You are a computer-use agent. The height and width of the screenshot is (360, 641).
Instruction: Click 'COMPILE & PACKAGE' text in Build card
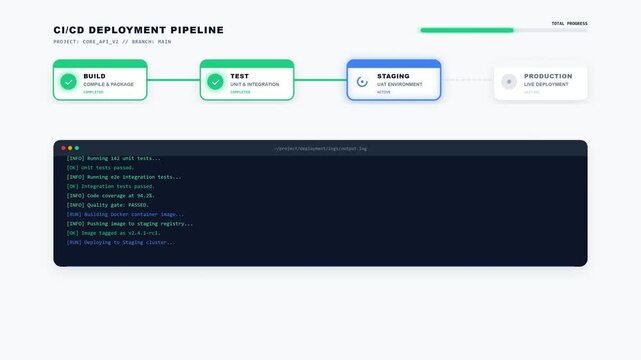(108, 84)
